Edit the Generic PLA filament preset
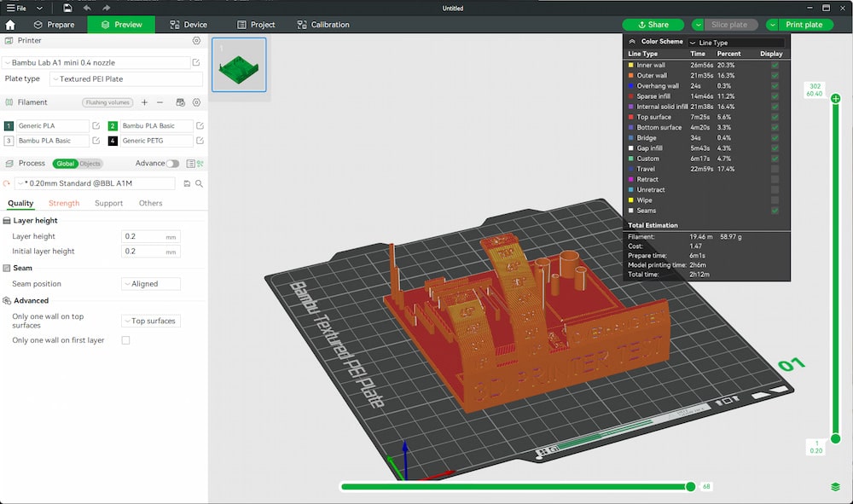The height and width of the screenshot is (504, 853). pos(96,125)
